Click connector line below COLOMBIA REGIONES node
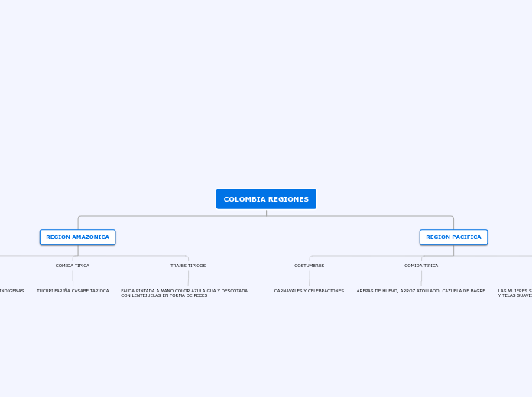The height and width of the screenshot is (397, 532). coord(266,213)
